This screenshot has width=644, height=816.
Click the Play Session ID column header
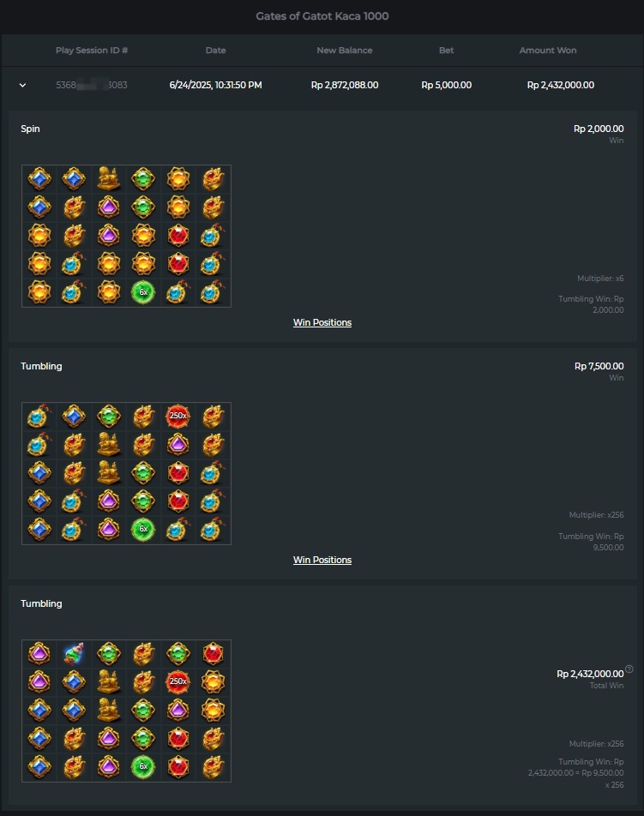pos(92,51)
